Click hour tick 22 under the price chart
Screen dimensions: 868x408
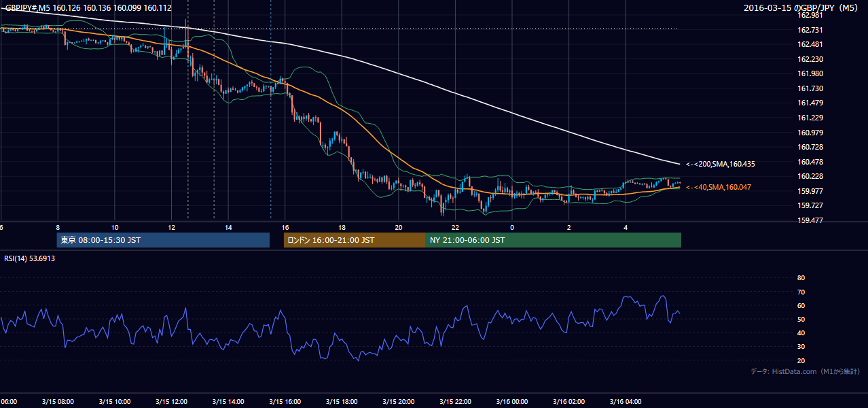455,227
